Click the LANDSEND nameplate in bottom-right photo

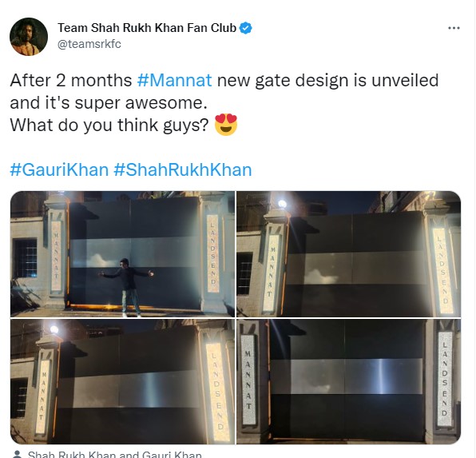[x=445, y=379]
